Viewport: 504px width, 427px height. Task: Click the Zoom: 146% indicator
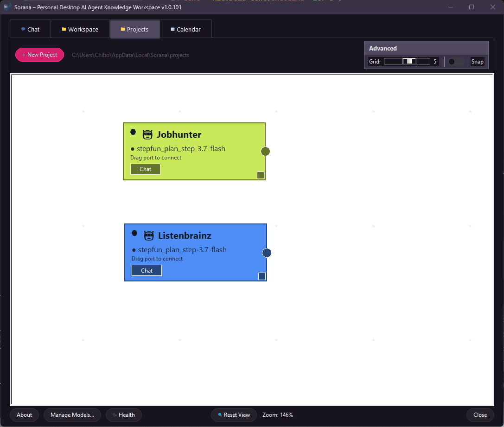pyautogui.click(x=278, y=415)
